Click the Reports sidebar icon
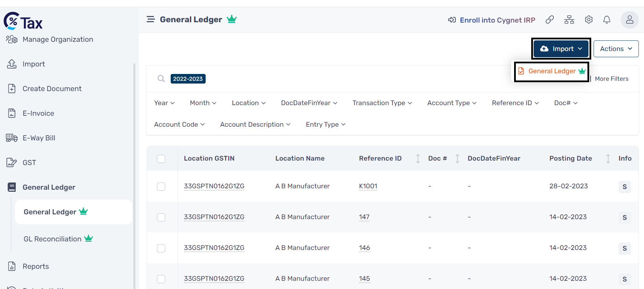The image size is (644, 289). point(12,266)
